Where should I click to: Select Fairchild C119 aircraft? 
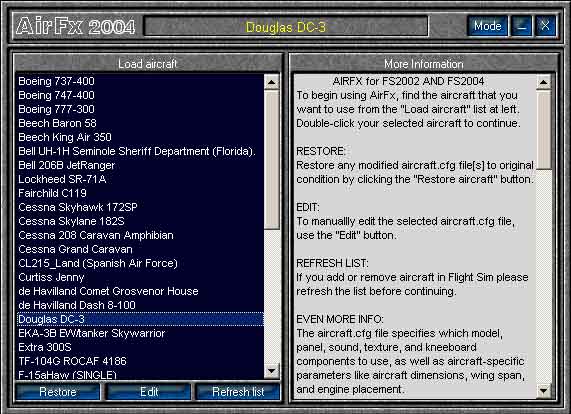coord(140,193)
